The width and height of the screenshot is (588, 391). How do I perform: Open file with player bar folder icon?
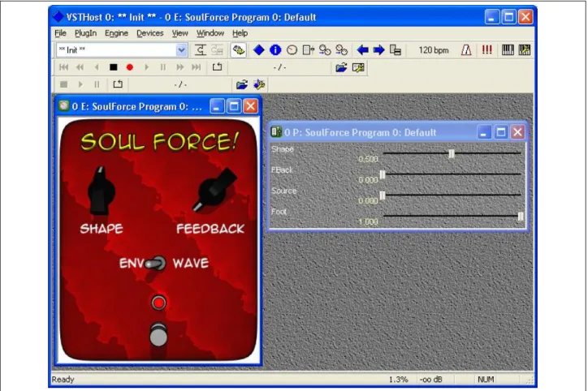pyautogui.click(x=341, y=68)
